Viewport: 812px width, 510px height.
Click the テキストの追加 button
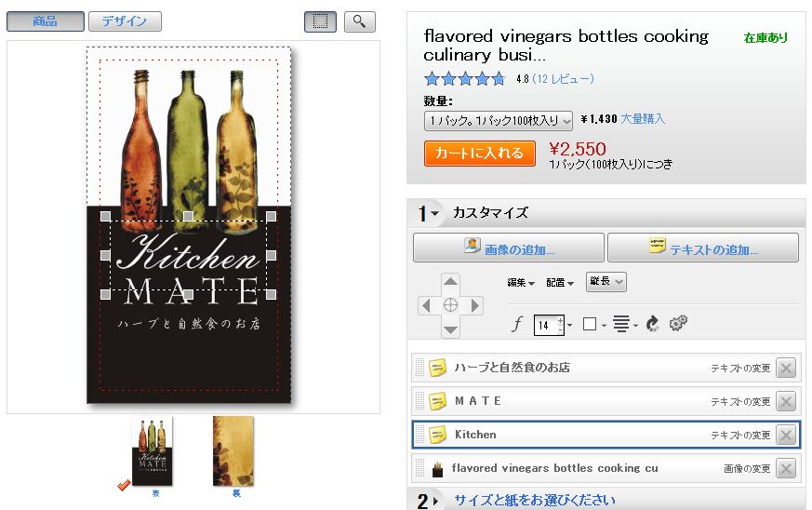point(703,248)
